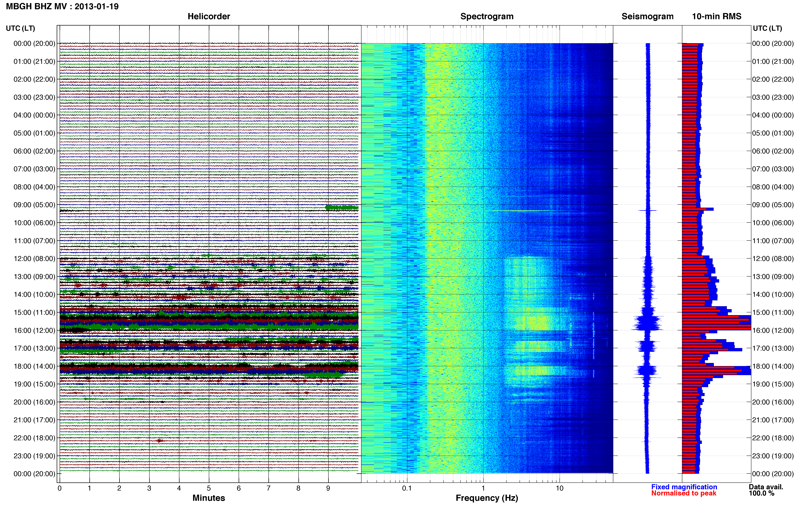Click the largest seismogram burst before 16:00
812x508 pixels.
pyautogui.click(x=648, y=323)
